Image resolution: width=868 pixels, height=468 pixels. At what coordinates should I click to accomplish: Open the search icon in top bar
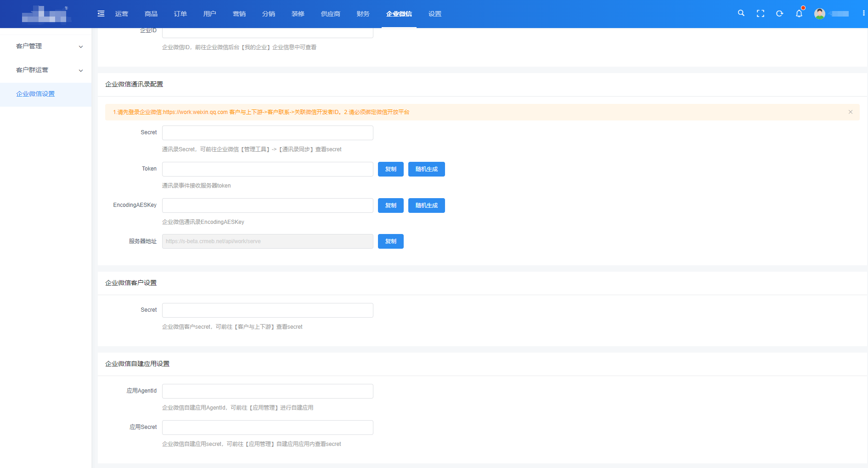pos(741,13)
